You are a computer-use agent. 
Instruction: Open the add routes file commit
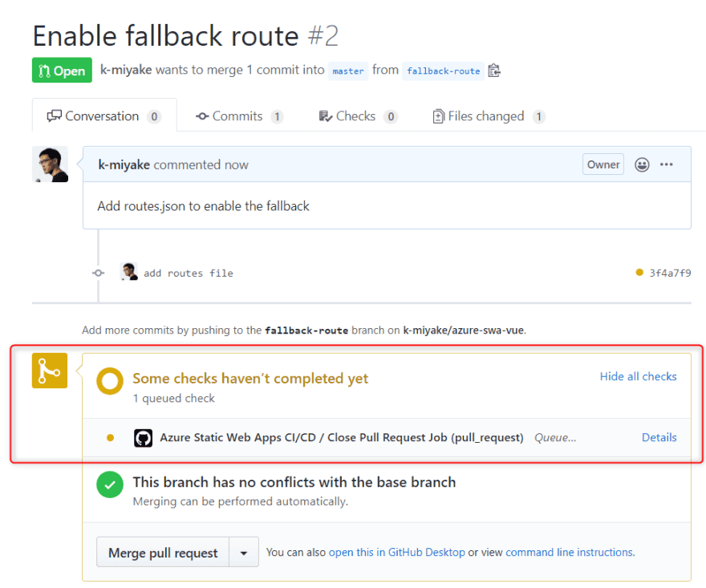click(x=189, y=273)
